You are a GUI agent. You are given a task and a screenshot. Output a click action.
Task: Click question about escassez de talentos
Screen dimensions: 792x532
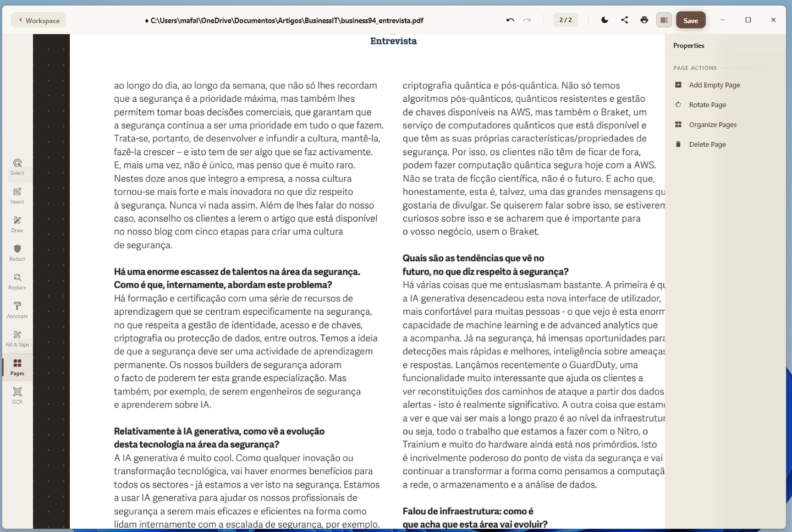[237, 278]
